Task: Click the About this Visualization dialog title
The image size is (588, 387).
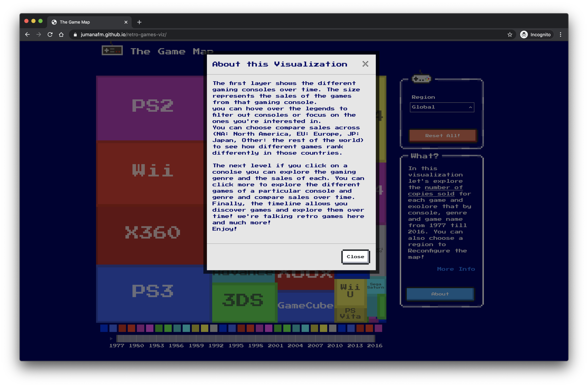Action: [x=280, y=64]
